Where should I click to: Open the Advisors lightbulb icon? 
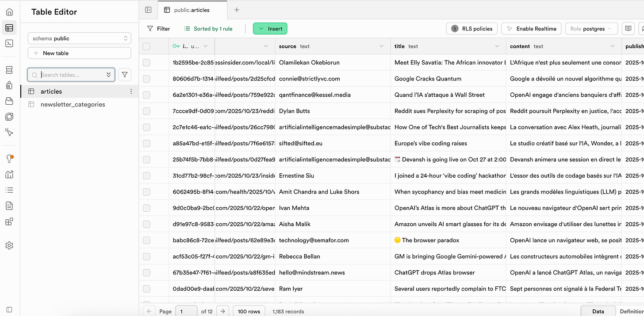pos(9,159)
